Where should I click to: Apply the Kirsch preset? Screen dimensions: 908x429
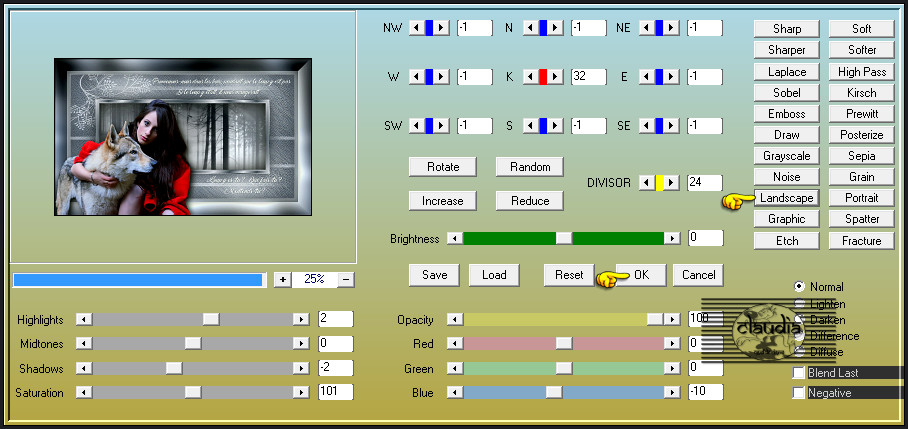point(861,93)
